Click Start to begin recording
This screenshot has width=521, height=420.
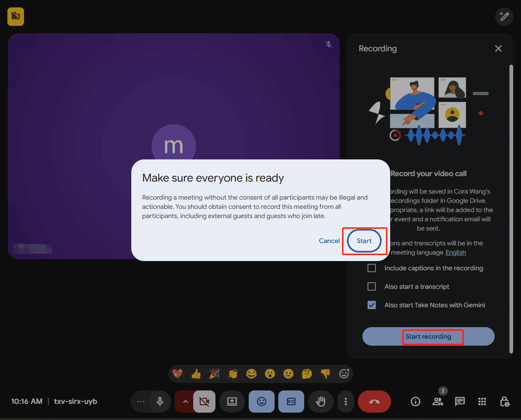364,241
